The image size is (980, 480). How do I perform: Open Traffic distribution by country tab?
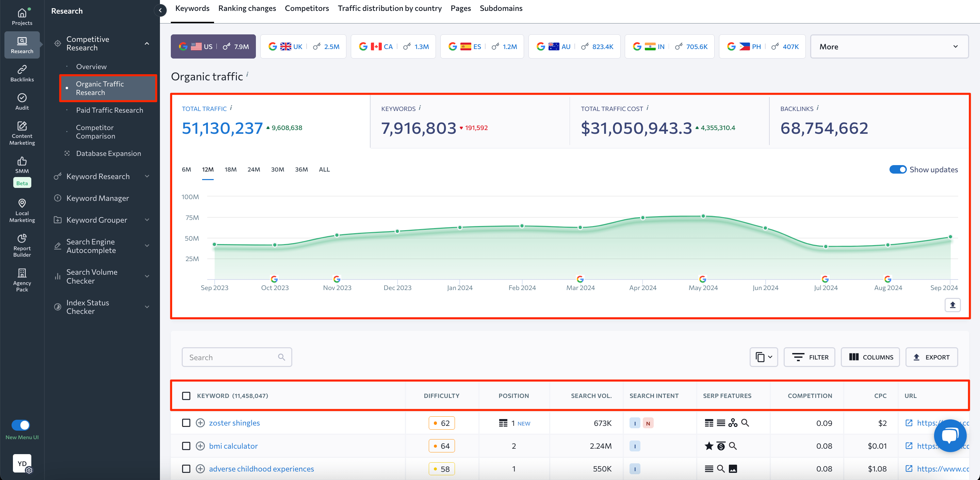[x=390, y=9]
